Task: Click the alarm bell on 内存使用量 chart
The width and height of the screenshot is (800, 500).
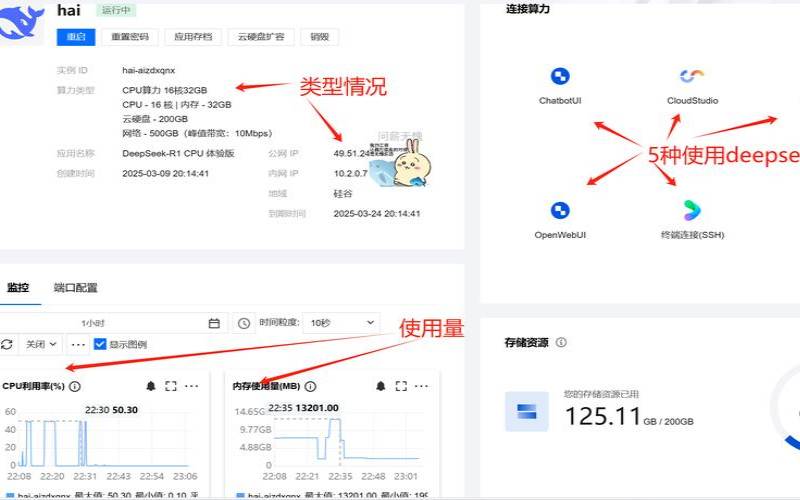Action: [381, 386]
